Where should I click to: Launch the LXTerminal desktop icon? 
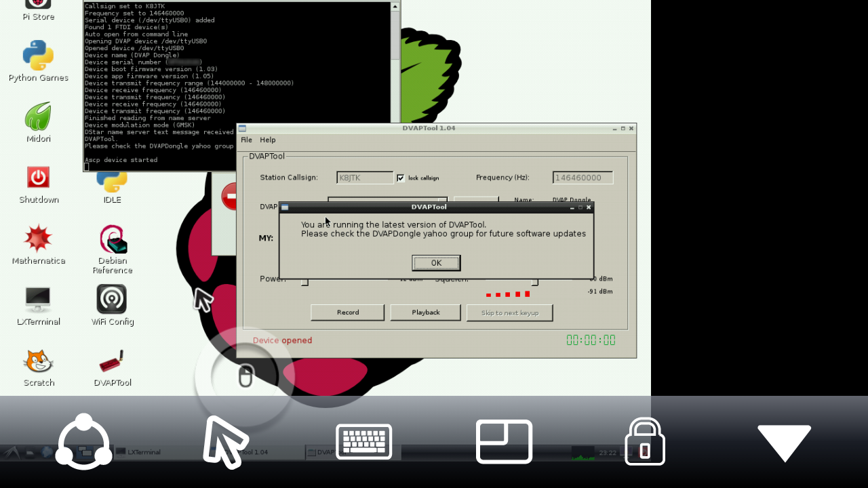coord(39,306)
